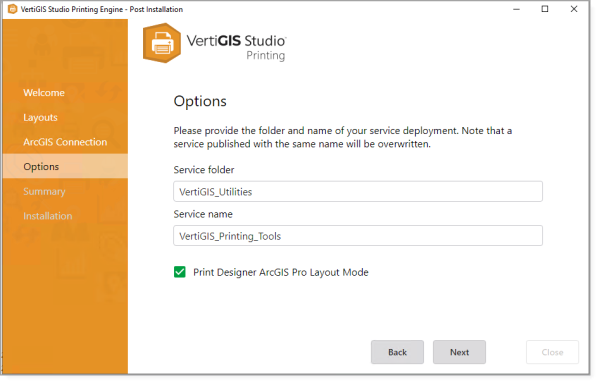The image size is (600, 385).
Task: Maximize the installer window
Action: pyautogui.click(x=545, y=9)
